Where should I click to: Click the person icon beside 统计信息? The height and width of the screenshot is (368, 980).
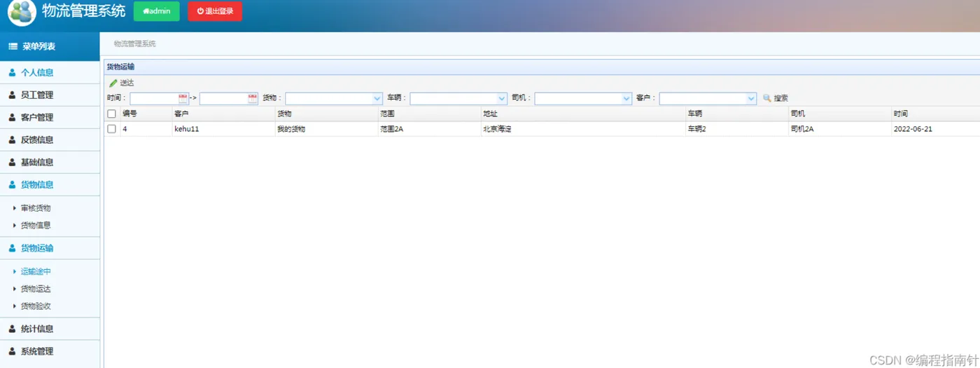pos(12,329)
